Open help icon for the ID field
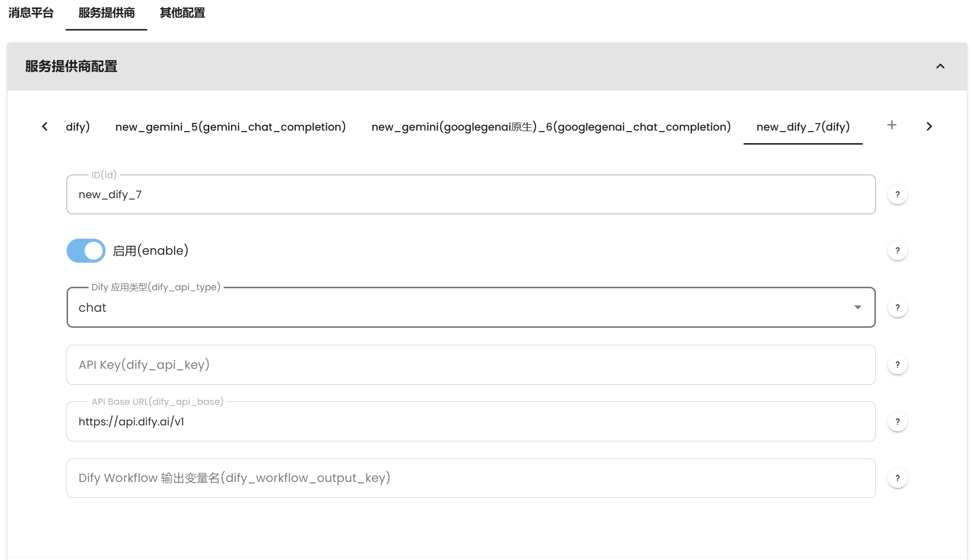The width and height of the screenshot is (970, 560). tap(897, 195)
